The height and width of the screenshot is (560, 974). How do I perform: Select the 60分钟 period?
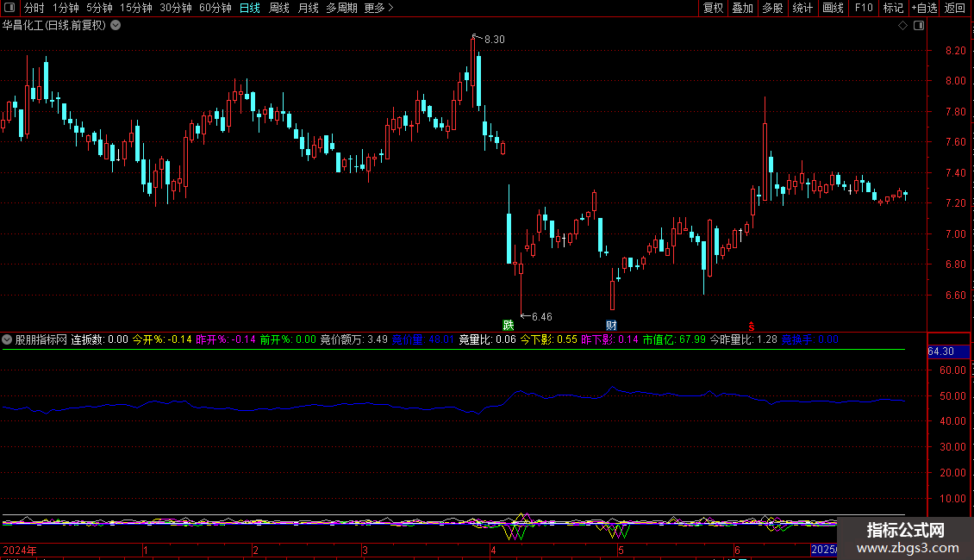pyautogui.click(x=215, y=8)
